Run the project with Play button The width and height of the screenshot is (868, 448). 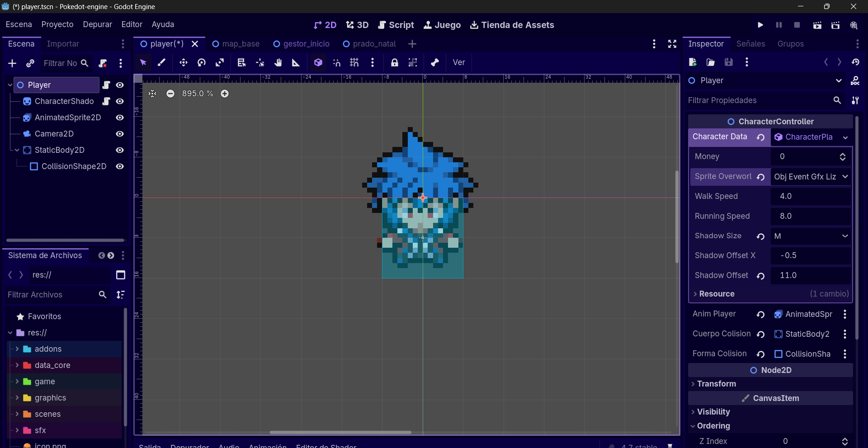tap(760, 25)
